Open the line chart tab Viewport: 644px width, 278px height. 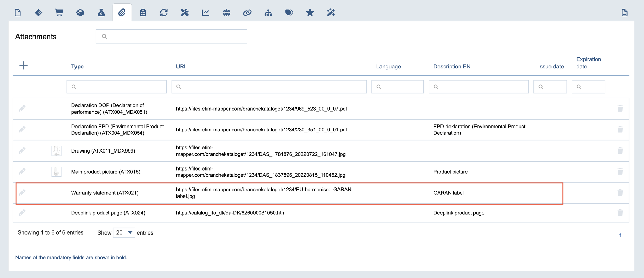click(x=206, y=13)
